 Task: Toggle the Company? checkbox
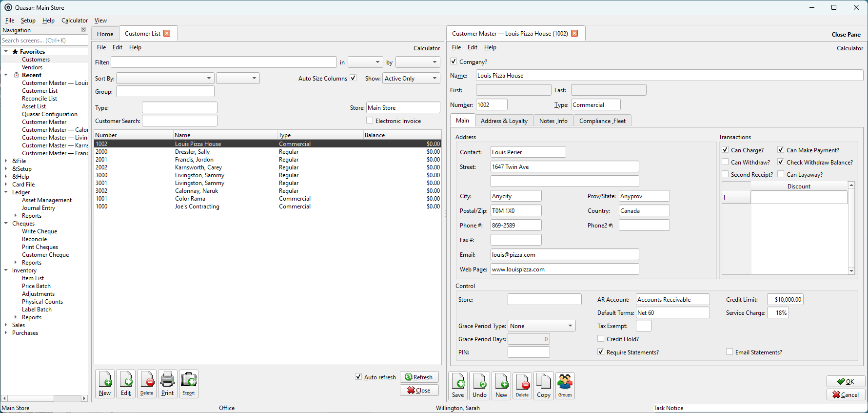click(x=454, y=62)
